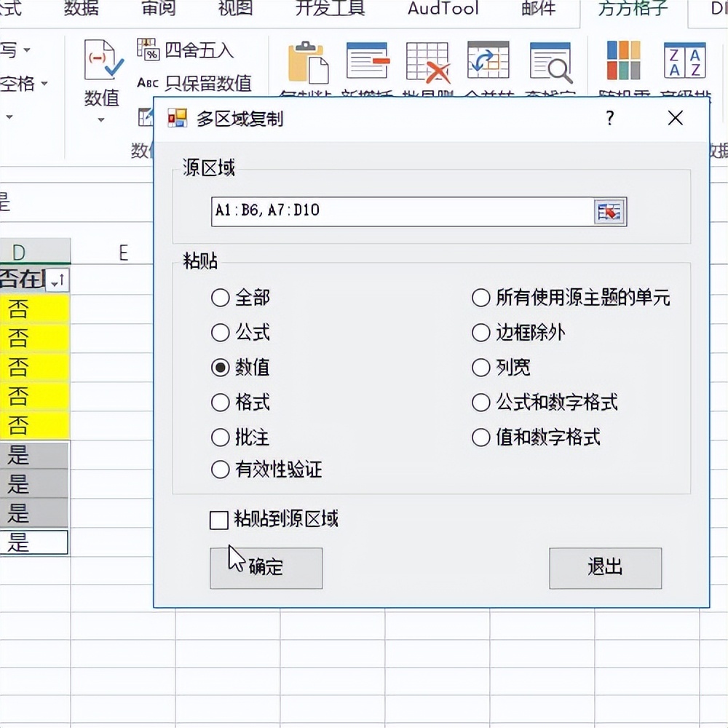Enable the 粘贴到源区域 checkbox
This screenshot has width=728, height=728.
pos(219,520)
